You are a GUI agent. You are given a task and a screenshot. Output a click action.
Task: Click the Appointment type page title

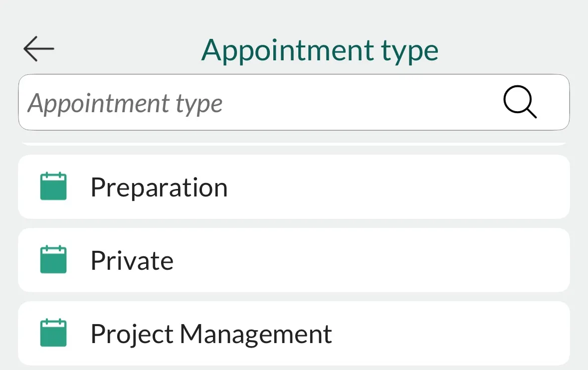pyautogui.click(x=320, y=50)
